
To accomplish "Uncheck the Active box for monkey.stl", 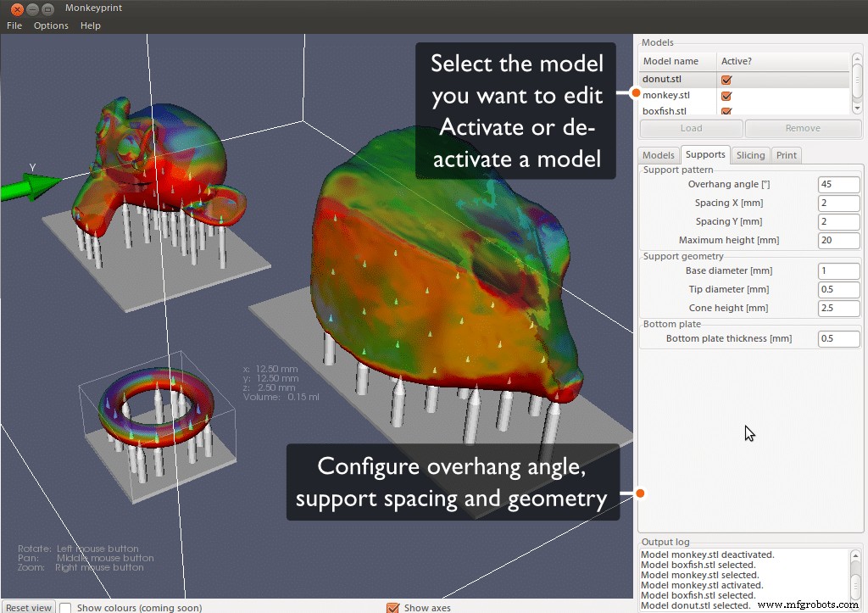I will pos(726,95).
